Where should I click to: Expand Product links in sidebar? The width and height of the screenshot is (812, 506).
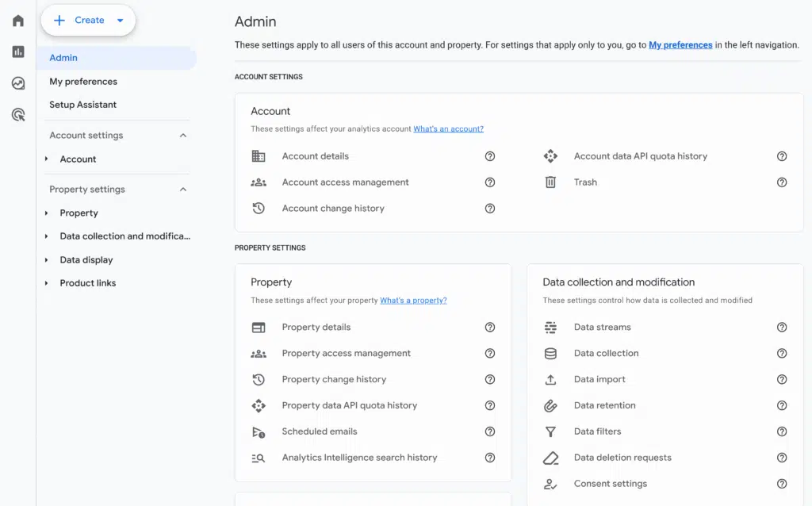pos(47,283)
